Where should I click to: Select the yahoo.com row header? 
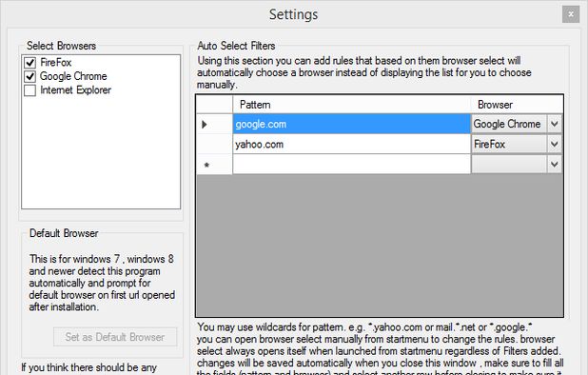[214, 144]
